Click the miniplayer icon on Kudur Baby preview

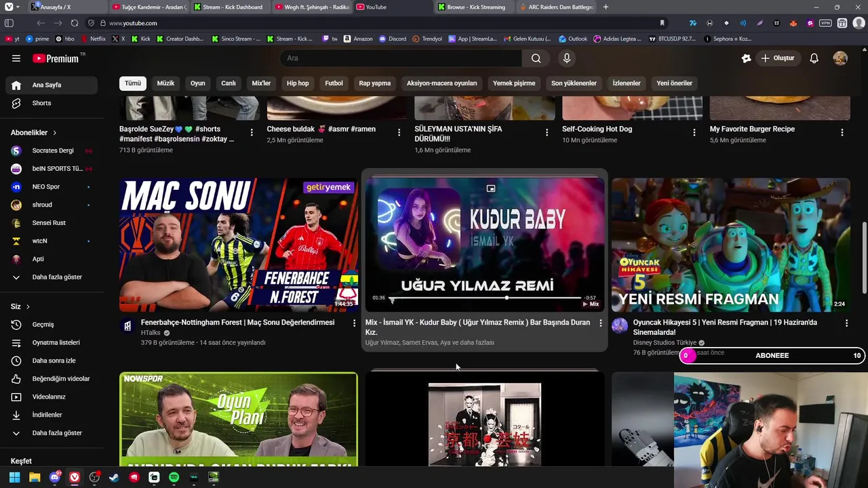tap(491, 188)
